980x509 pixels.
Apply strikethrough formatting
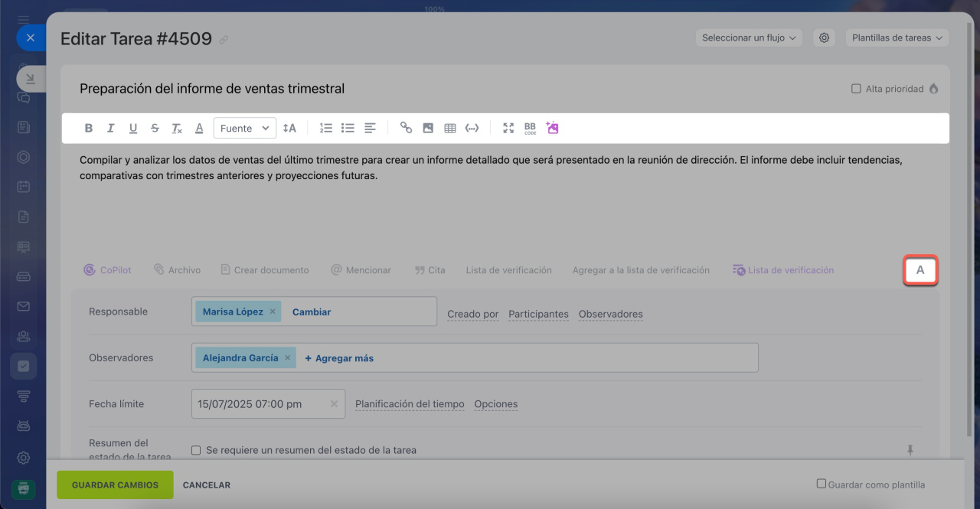155,129
